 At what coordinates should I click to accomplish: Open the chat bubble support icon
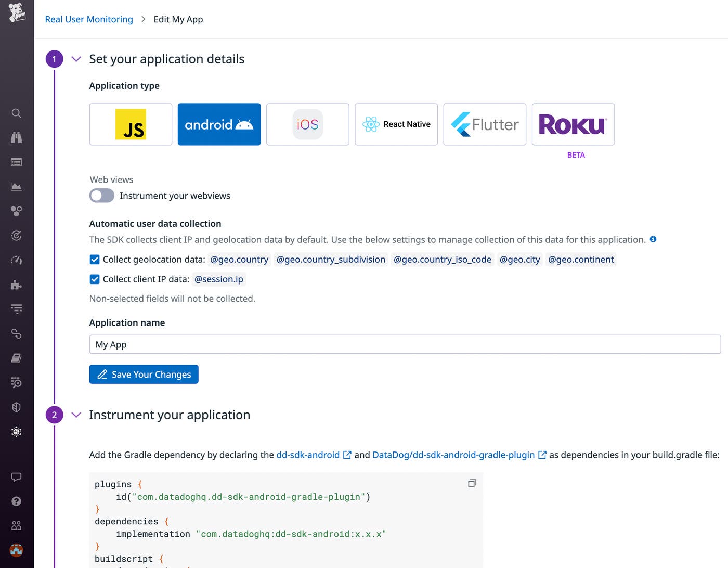pyautogui.click(x=17, y=477)
